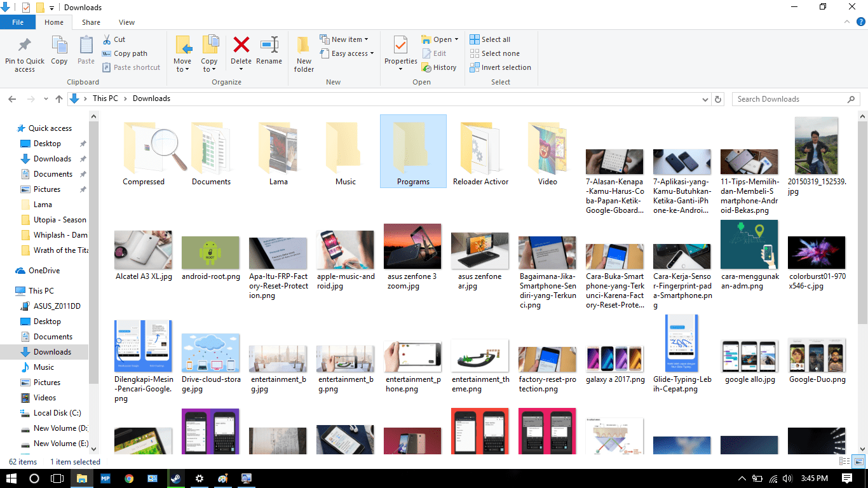Refresh the Downloads folder view
Screen dimensions: 868x488
coord(719,99)
